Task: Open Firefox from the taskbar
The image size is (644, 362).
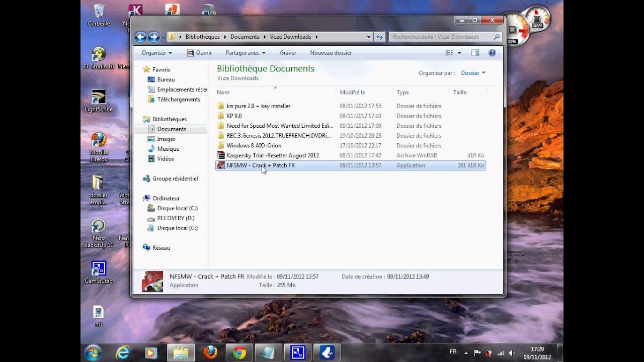Action: coord(210,353)
